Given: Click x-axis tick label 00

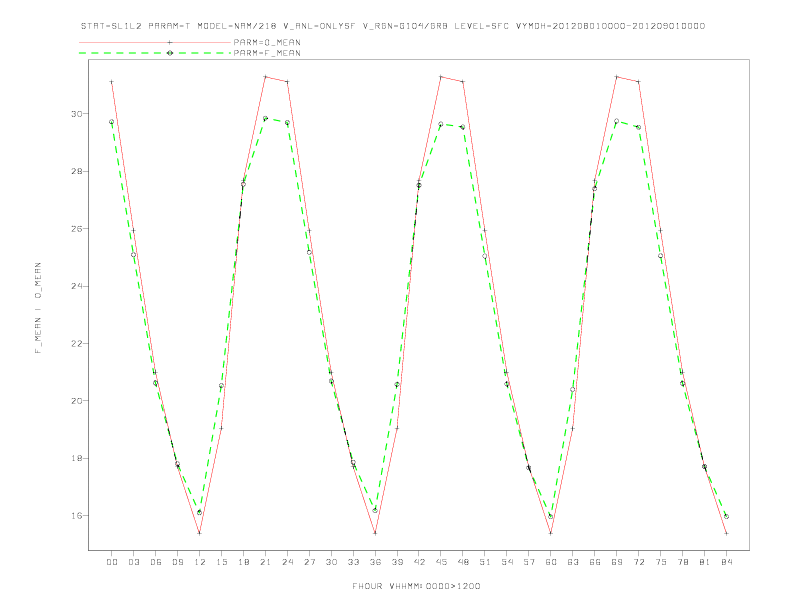Looking at the screenshot, I should (x=112, y=562).
